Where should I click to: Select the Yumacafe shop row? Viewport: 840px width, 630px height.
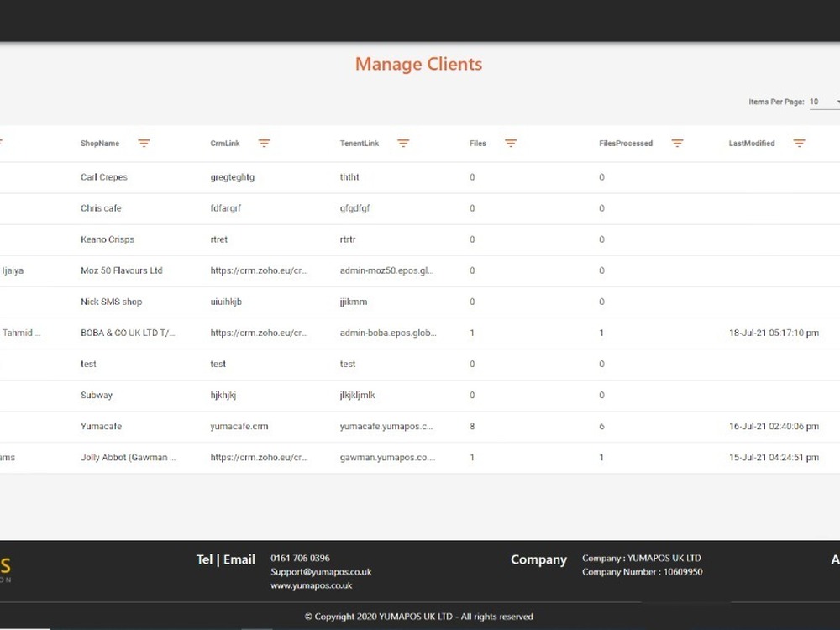click(x=101, y=426)
